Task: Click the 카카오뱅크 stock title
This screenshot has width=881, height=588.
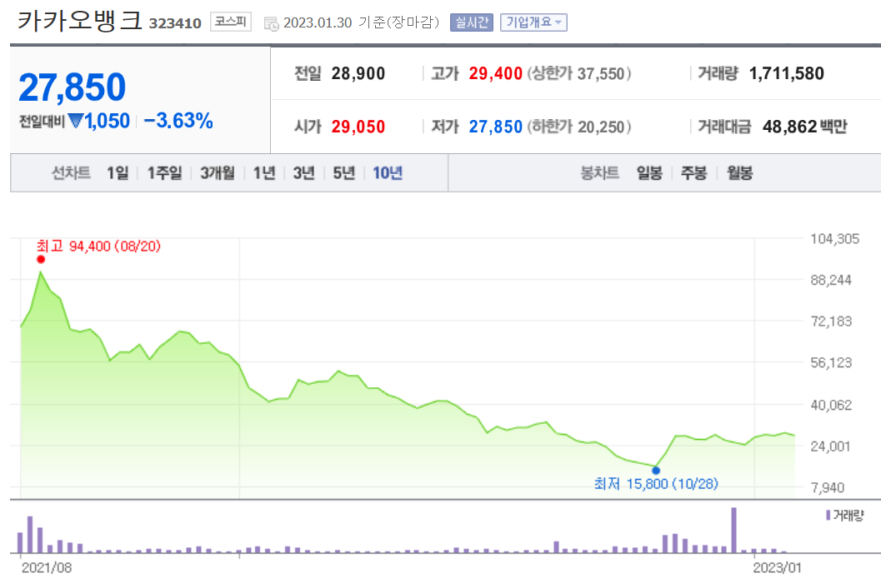Action: (x=80, y=21)
